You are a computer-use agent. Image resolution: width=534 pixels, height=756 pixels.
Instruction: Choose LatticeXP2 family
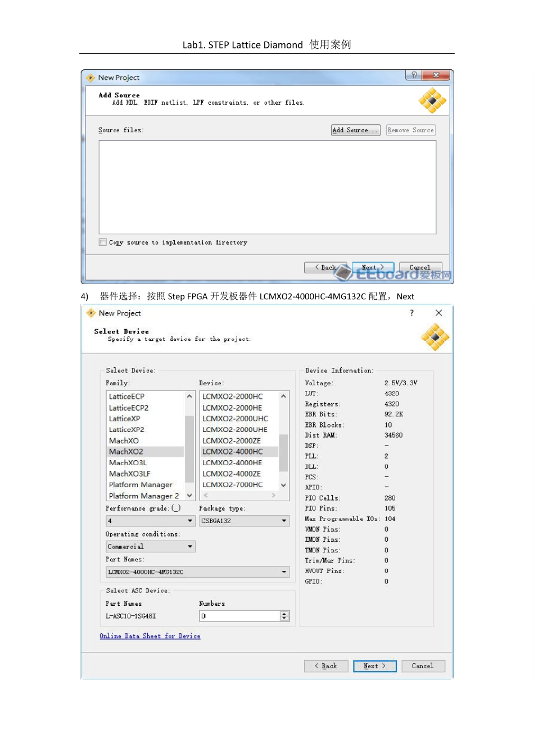pos(126,430)
